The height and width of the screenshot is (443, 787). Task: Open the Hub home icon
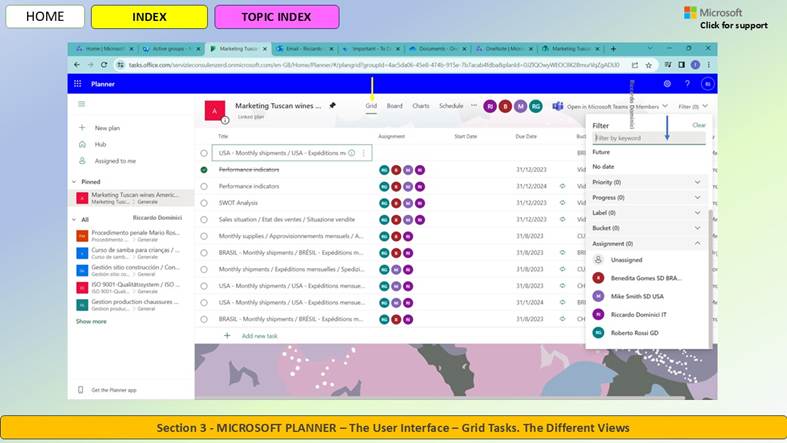pyautogui.click(x=82, y=144)
